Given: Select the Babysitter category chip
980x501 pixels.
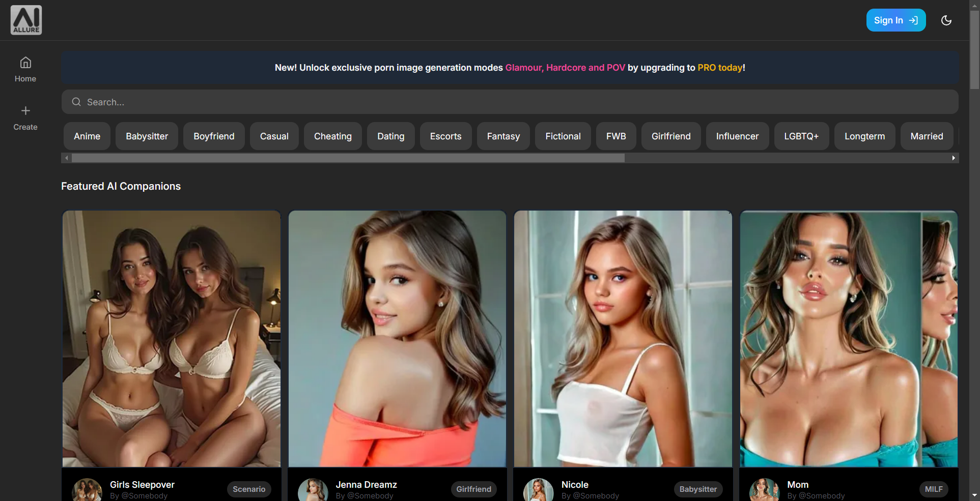Looking at the screenshot, I should [147, 136].
